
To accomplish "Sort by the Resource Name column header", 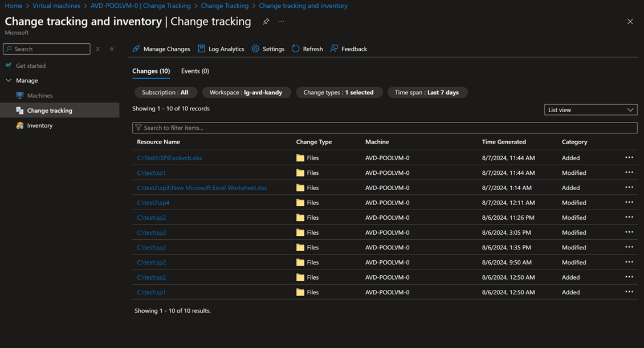I will (x=158, y=142).
